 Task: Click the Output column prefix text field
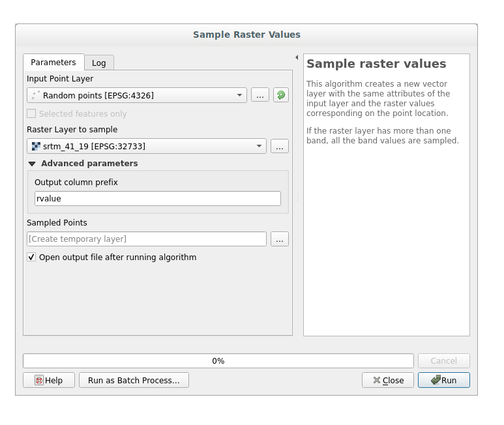[157, 199]
